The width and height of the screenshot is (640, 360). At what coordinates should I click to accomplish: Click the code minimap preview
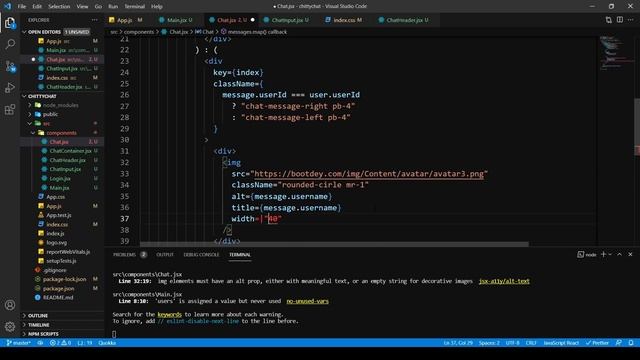pyautogui.click(x=616, y=53)
